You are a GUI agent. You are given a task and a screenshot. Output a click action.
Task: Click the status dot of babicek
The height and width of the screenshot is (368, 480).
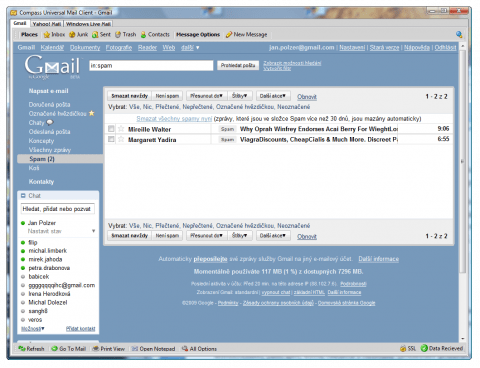pos(23,276)
